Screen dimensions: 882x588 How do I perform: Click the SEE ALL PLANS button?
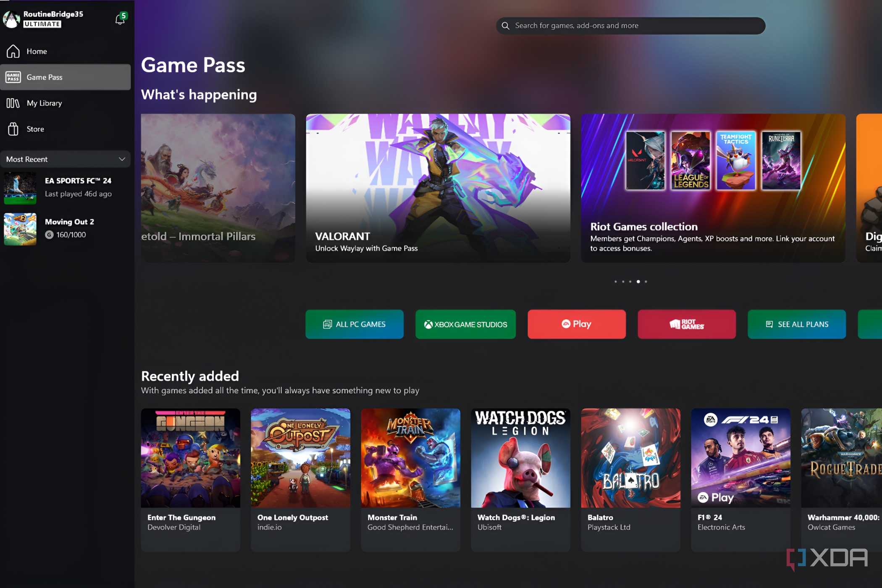click(x=797, y=324)
